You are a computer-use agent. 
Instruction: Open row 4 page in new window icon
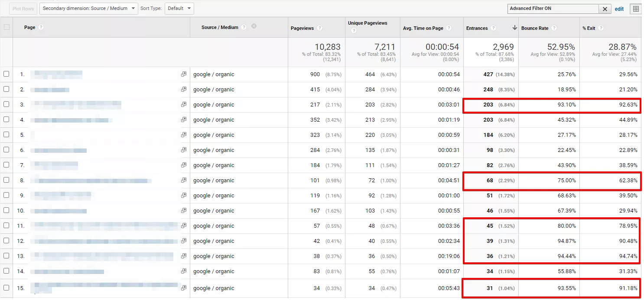pyautogui.click(x=184, y=119)
